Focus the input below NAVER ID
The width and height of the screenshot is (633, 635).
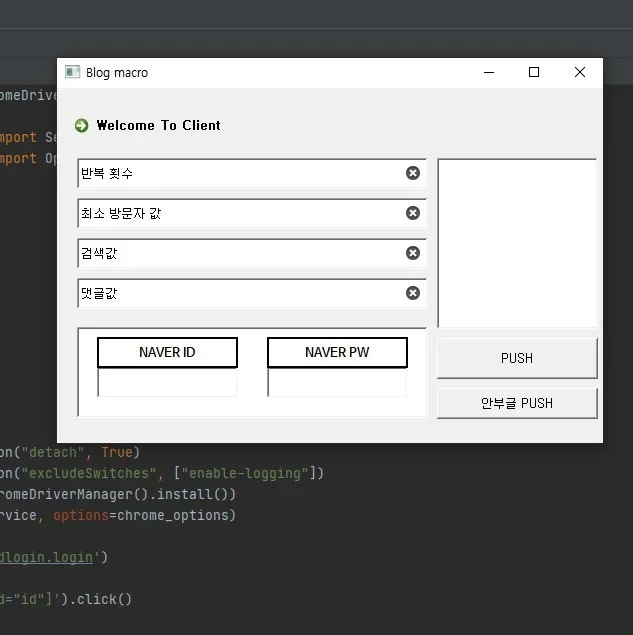point(167,382)
